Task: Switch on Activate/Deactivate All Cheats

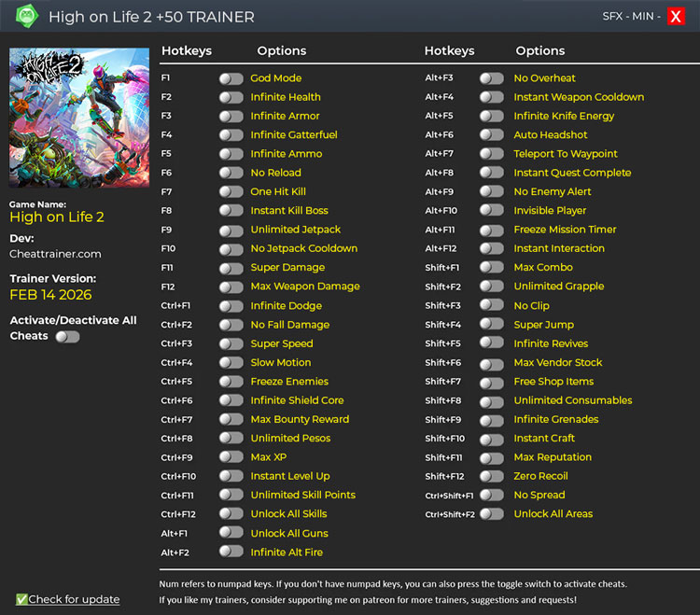Action: tap(67, 336)
